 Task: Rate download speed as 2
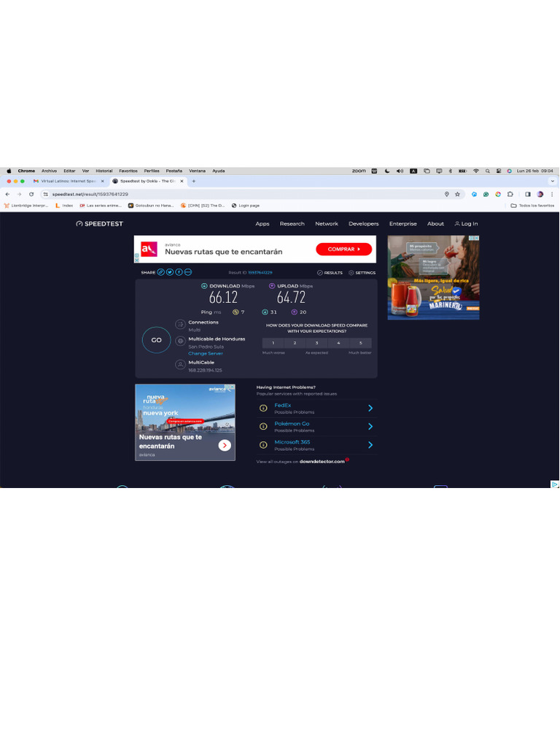[295, 343]
